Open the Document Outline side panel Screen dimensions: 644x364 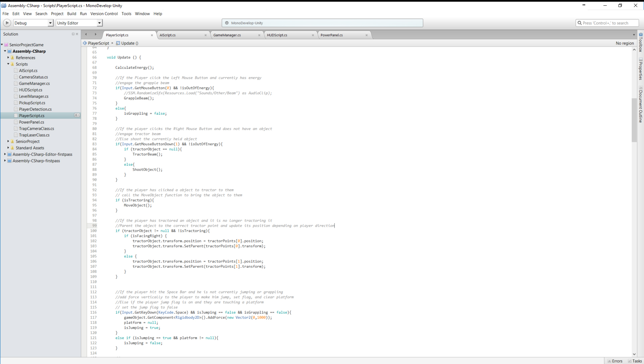(x=641, y=104)
